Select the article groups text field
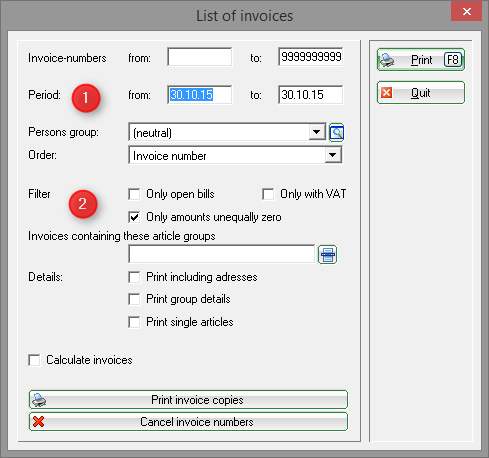Viewport: 489px width, 458px height. (x=222, y=254)
